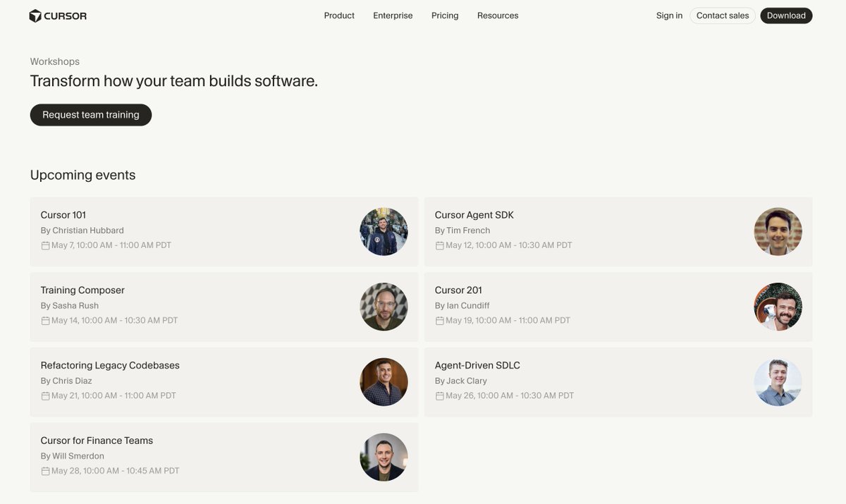Open the Cursor for Finance Teams event title

coord(97,441)
